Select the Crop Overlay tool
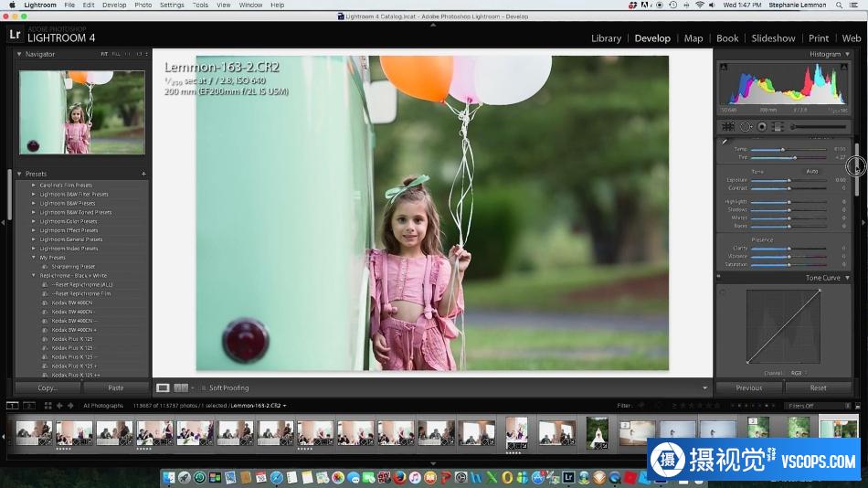The height and width of the screenshot is (488, 868). [728, 127]
